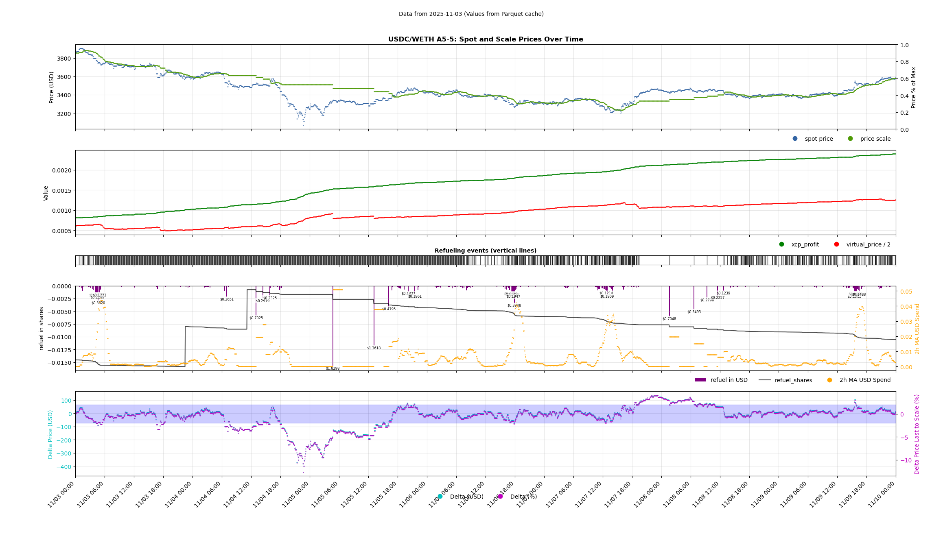The image size is (943, 560).
Task: Click the cyan Delta (USD) legend dot
Action: pyautogui.click(x=440, y=497)
